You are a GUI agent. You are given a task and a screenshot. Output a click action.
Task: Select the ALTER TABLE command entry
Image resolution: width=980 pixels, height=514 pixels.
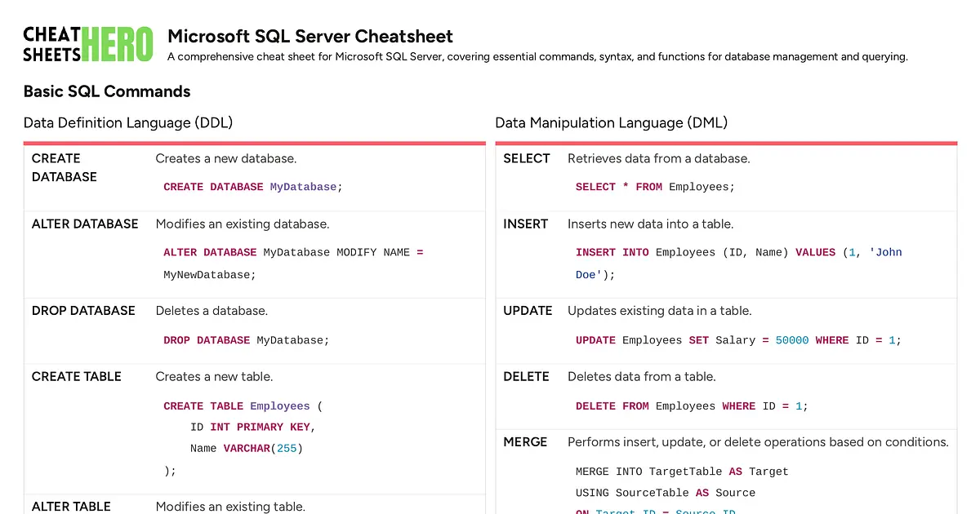point(71,506)
